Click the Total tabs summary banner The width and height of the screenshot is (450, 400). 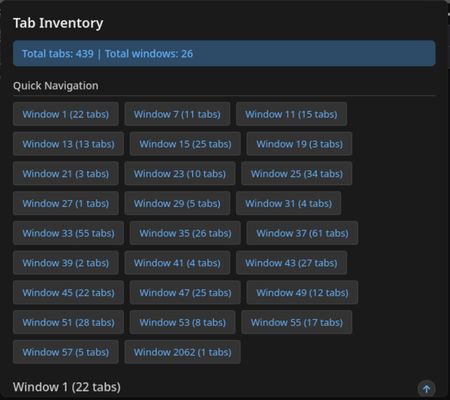tap(224, 54)
